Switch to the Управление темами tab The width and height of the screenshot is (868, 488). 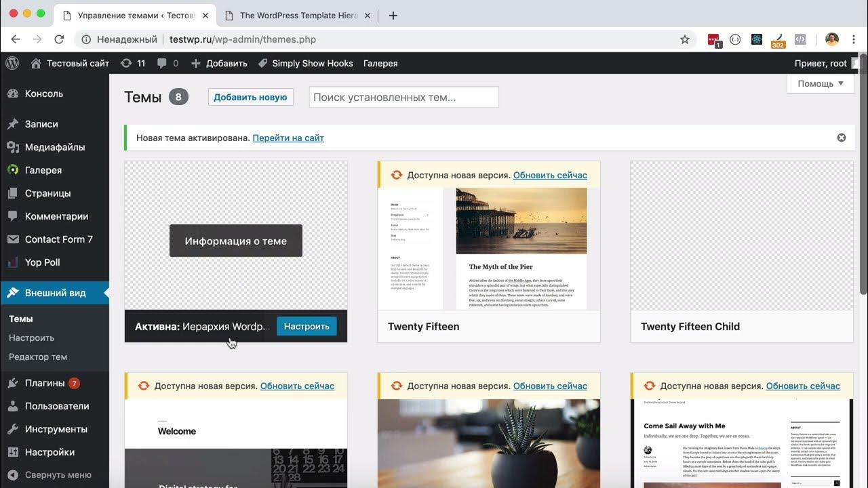point(136,15)
